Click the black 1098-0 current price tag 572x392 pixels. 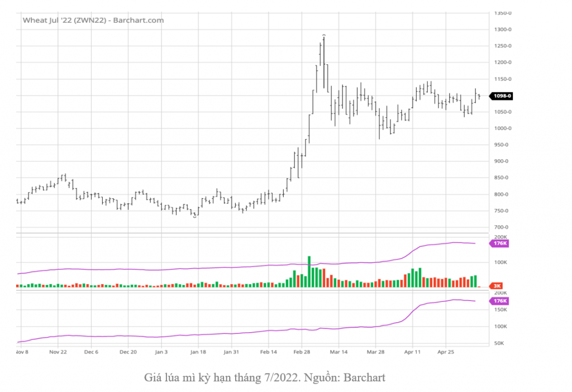coord(501,96)
